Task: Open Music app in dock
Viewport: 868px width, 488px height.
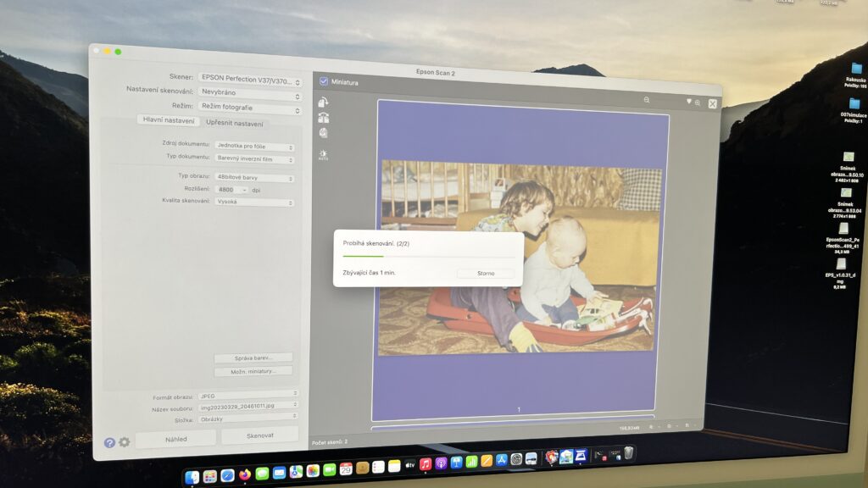Action: tap(426, 464)
